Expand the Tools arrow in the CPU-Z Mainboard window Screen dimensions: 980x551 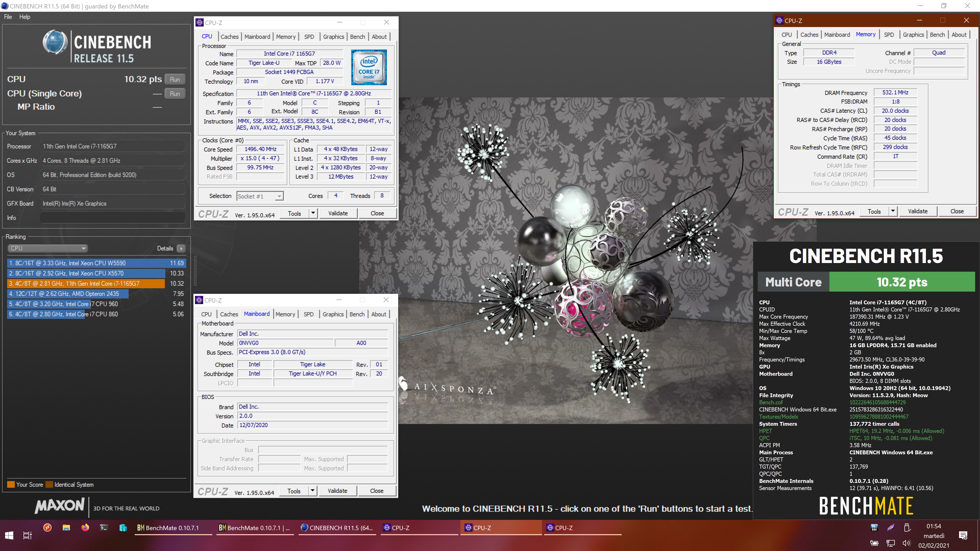[x=312, y=491]
